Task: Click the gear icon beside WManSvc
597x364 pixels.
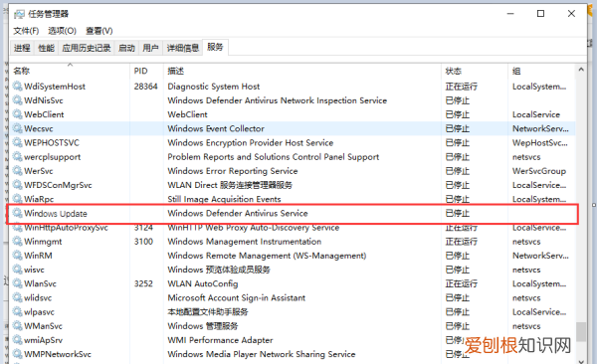Action: (x=18, y=326)
